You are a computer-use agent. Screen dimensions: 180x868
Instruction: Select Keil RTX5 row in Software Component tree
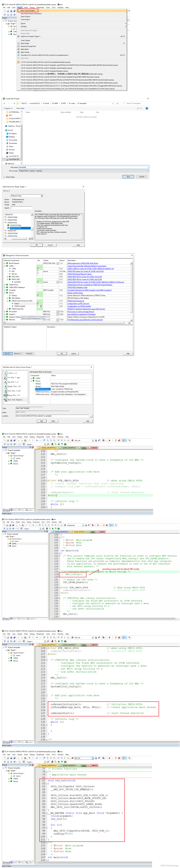tap(17, 282)
